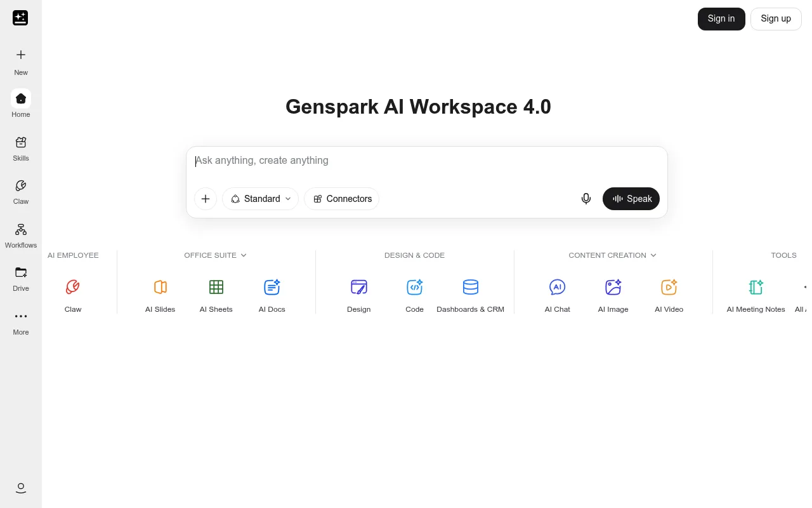Open AI Chat
Viewport: 812px width, 508px height.
(x=558, y=295)
